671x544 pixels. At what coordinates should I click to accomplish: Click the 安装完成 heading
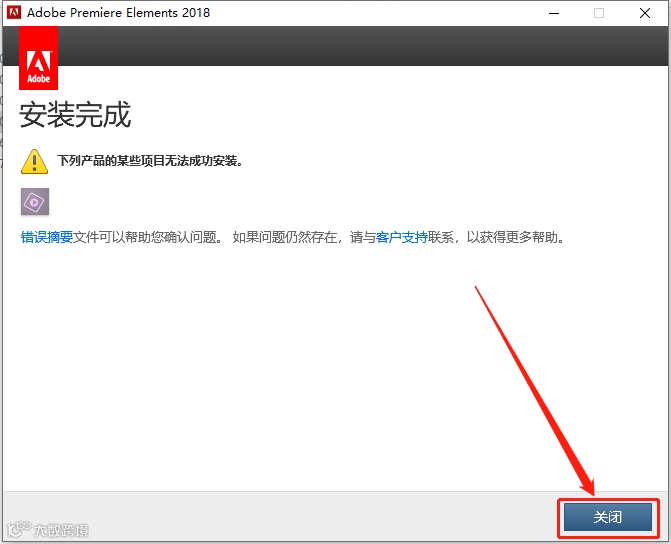click(x=75, y=115)
